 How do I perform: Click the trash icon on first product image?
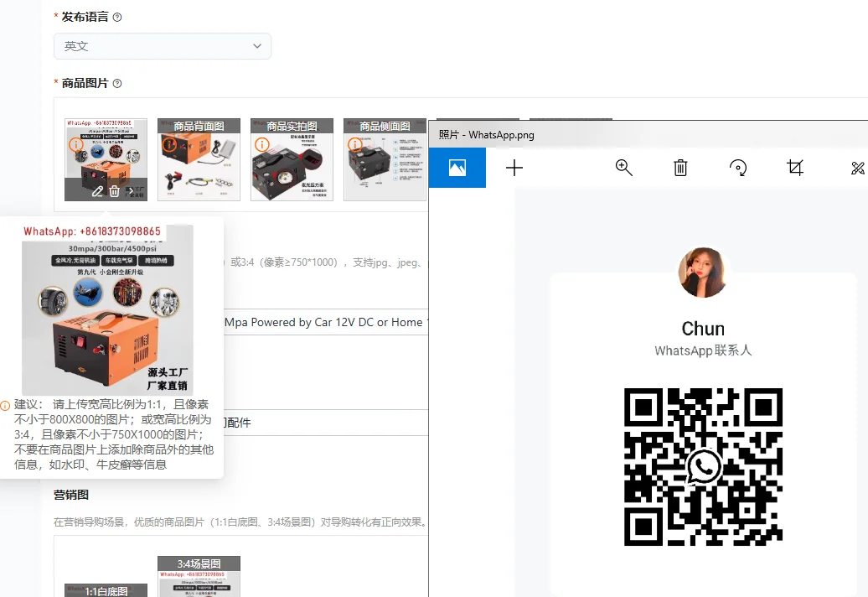[115, 191]
